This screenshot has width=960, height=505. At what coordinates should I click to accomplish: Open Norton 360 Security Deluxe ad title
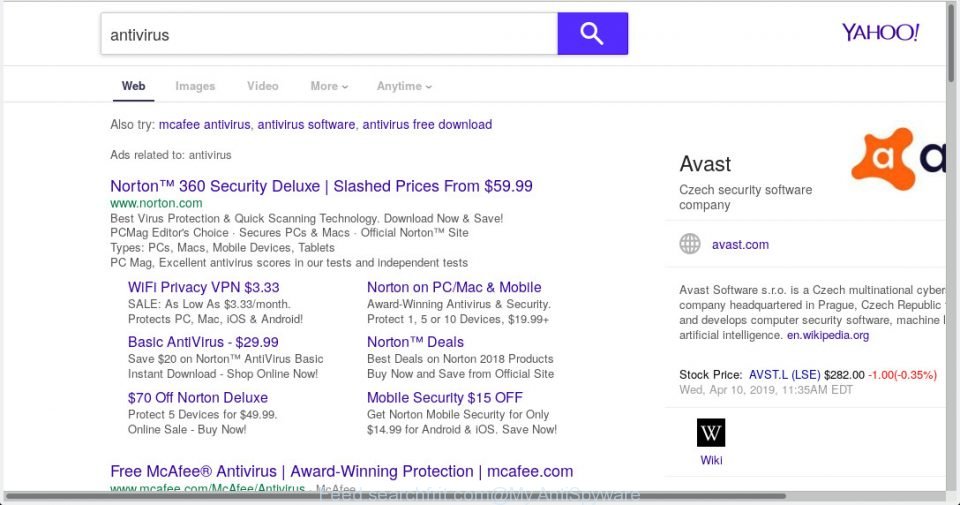321,186
